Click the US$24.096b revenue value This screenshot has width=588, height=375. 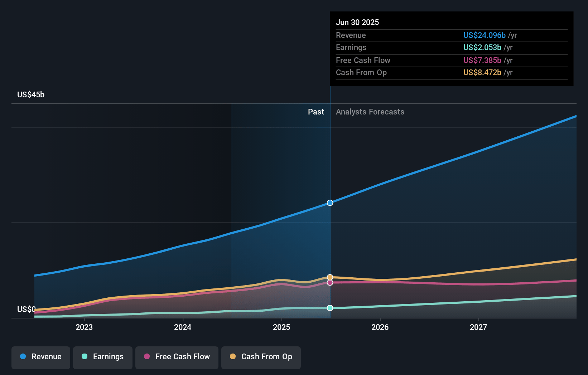[485, 35]
